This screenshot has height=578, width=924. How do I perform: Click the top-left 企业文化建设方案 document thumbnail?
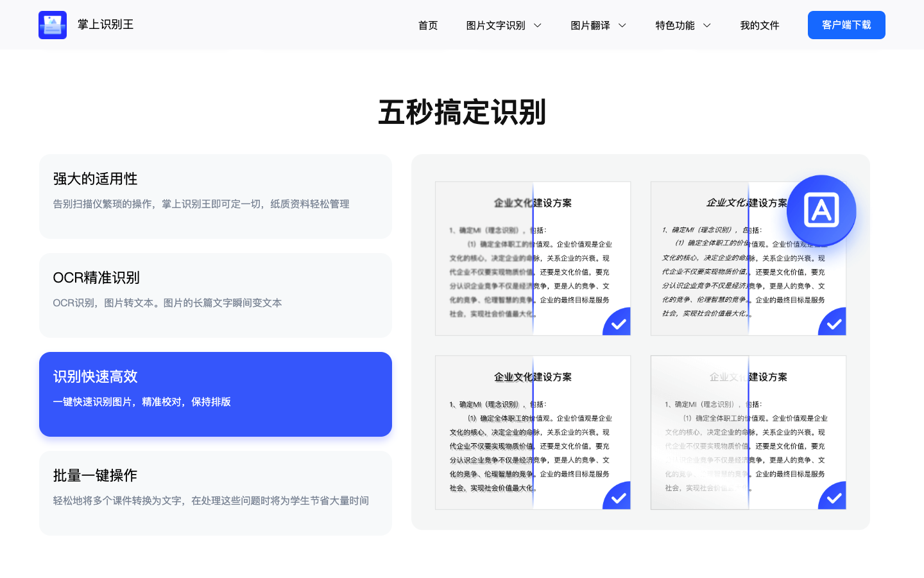coord(533,258)
